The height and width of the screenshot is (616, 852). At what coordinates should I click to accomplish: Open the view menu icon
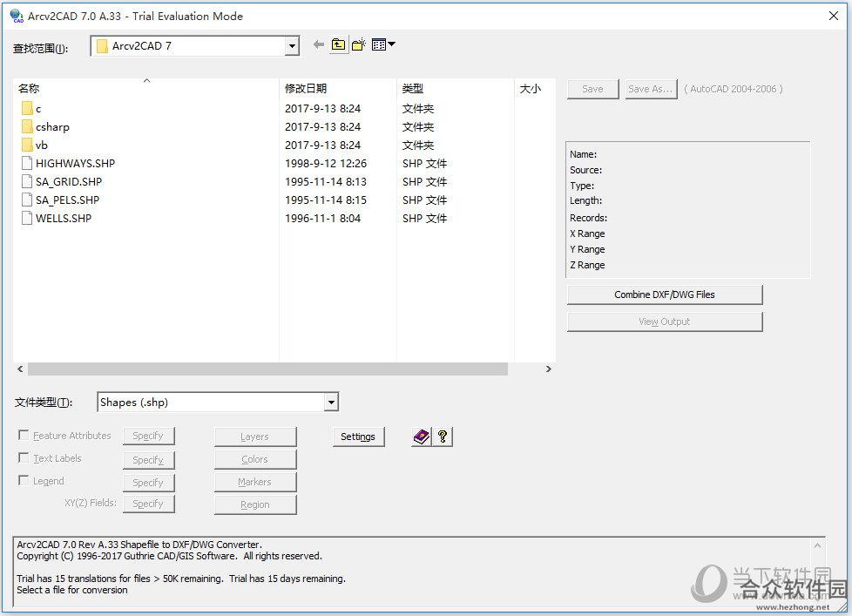pos(383,45)
